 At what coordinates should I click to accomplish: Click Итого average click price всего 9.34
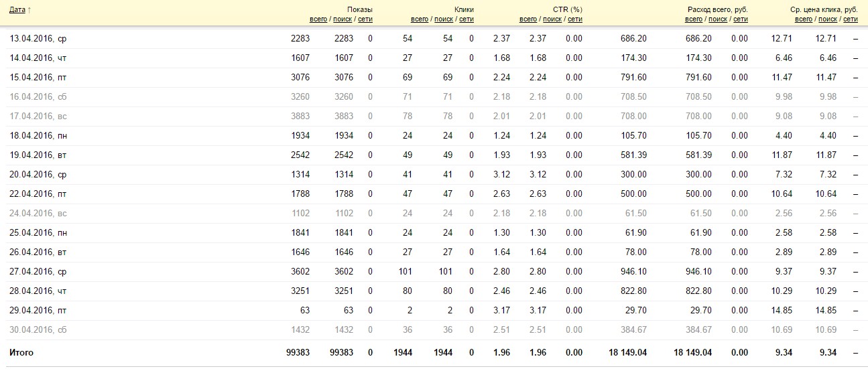(x=784, y=353)
